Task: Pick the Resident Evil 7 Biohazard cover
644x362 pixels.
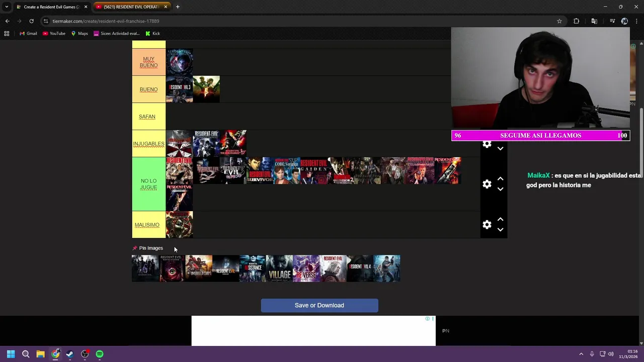Action: [225, 268]
